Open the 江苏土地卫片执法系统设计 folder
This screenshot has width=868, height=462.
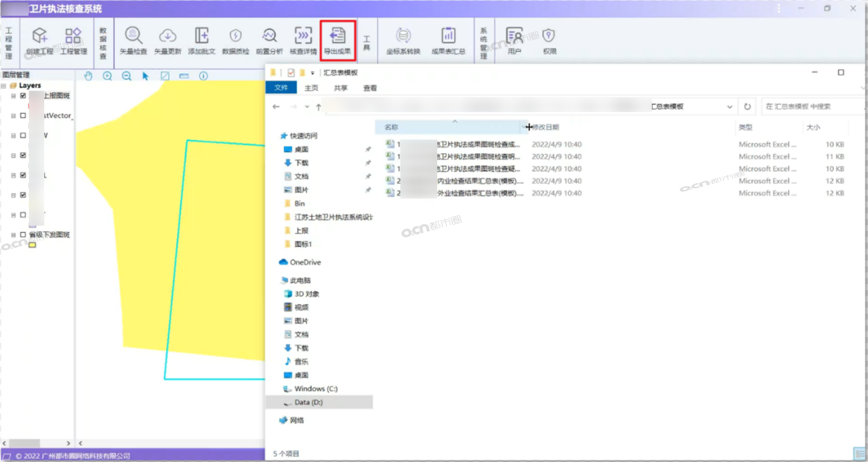coord(328,217)
